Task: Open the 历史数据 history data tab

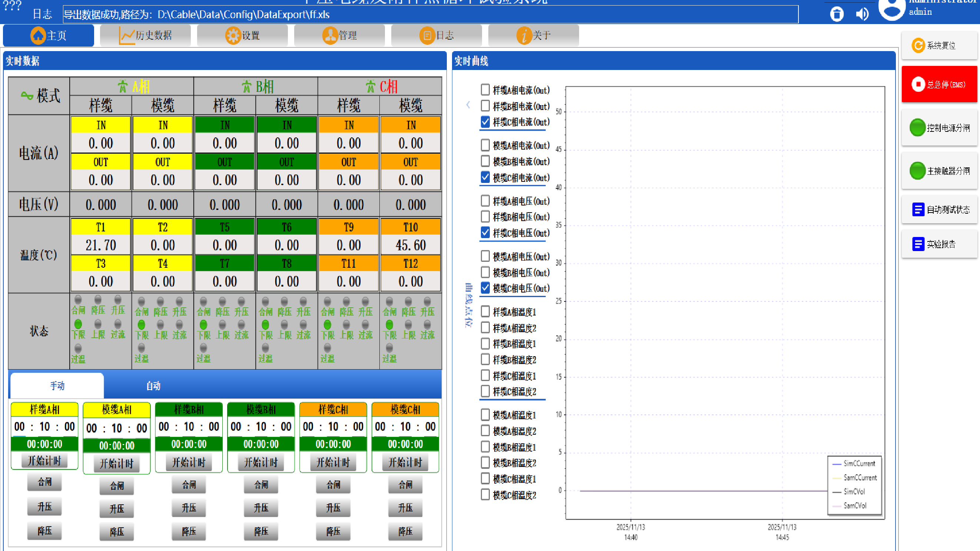Action: click(x=145, y=36)
